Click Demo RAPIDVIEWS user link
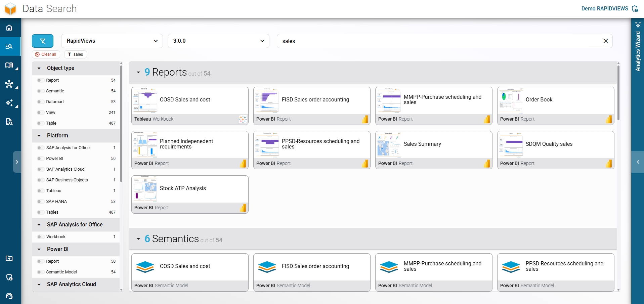The height and width of the screenshot is (304, 644). point(605,9)
